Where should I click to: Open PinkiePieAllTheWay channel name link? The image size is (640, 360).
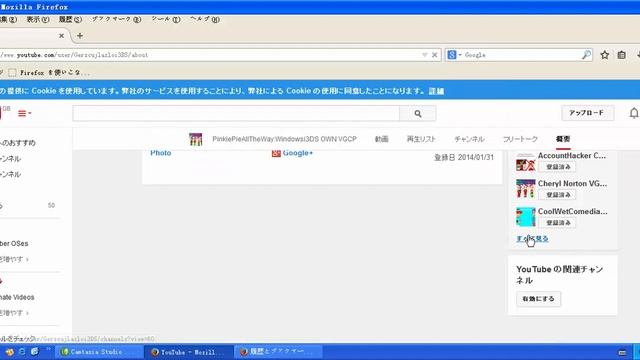[284, 139]
